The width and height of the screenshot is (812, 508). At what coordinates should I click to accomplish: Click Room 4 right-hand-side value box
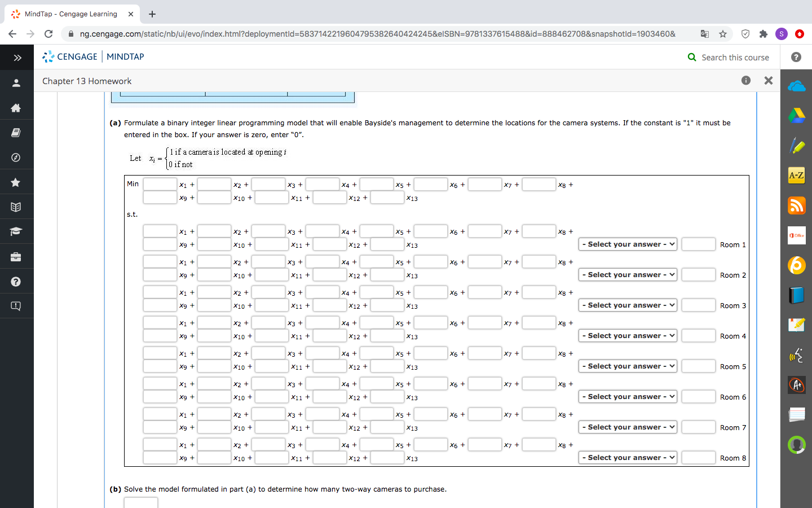tap(699, 336)
